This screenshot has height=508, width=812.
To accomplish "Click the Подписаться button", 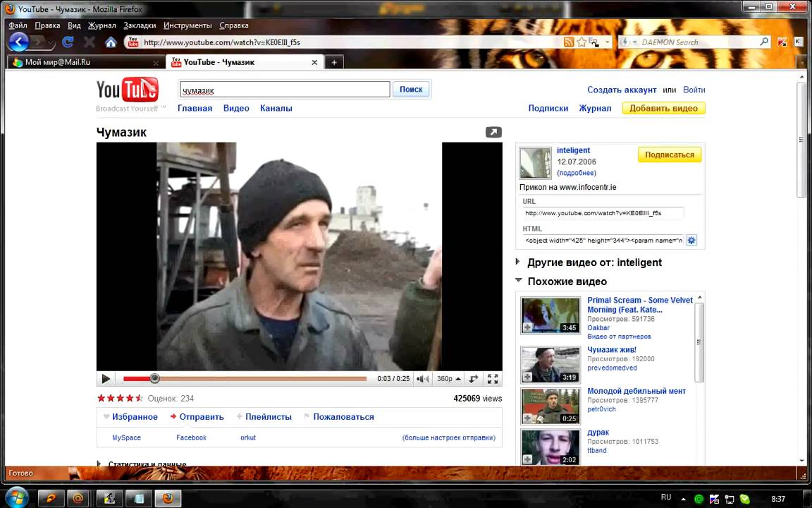I will pyautogui.click(x=670, y=155).
